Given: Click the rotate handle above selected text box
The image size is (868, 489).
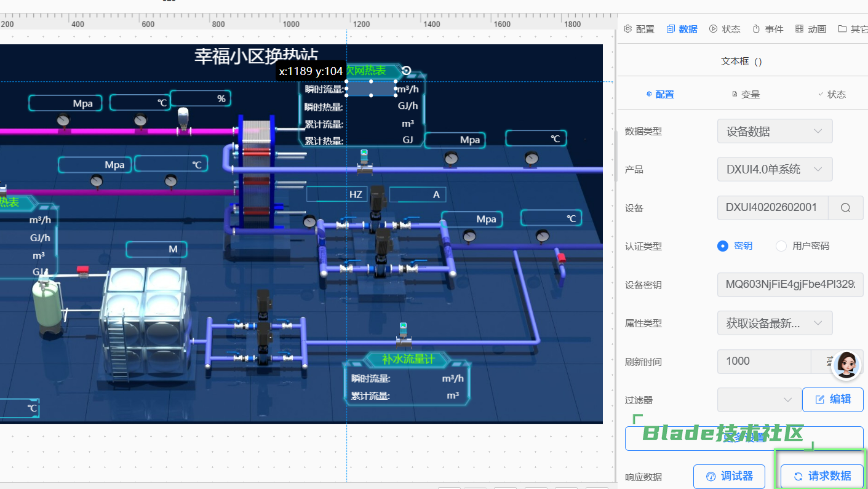Looking at the screenshot, I should click(x=406, y=71).
